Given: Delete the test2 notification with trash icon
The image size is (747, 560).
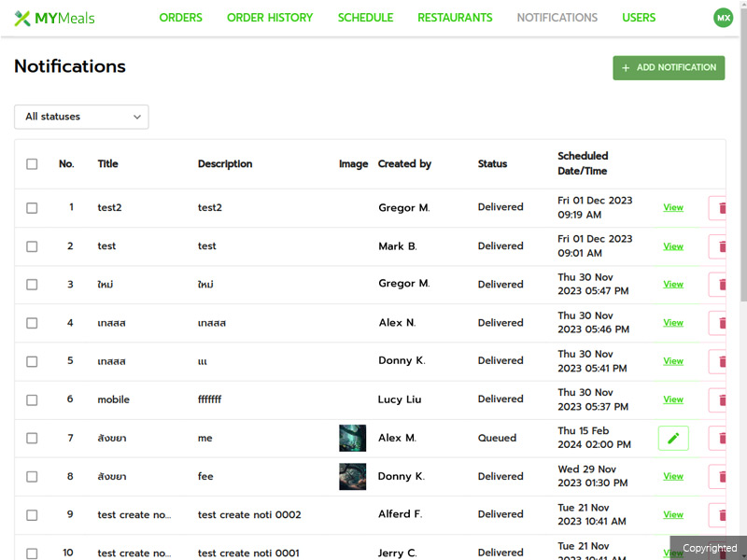Looking at the screenshot, I should [719, 208].
